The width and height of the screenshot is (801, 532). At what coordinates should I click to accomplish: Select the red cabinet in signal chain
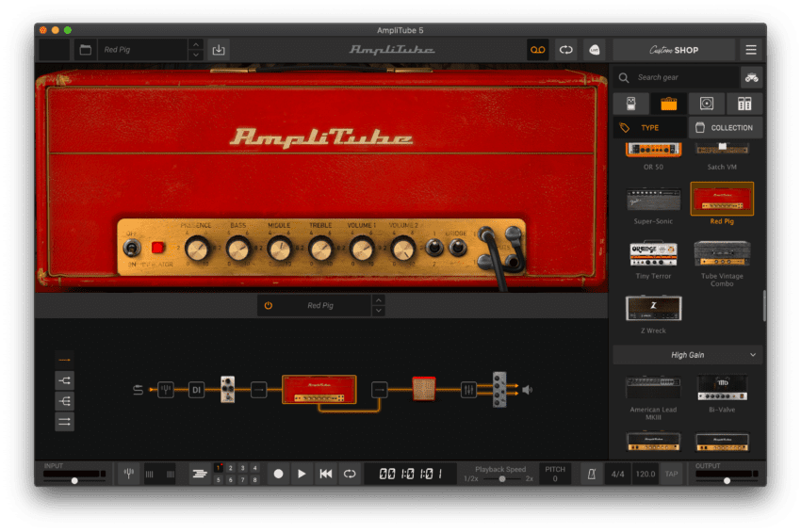click(x=423, y=389)
